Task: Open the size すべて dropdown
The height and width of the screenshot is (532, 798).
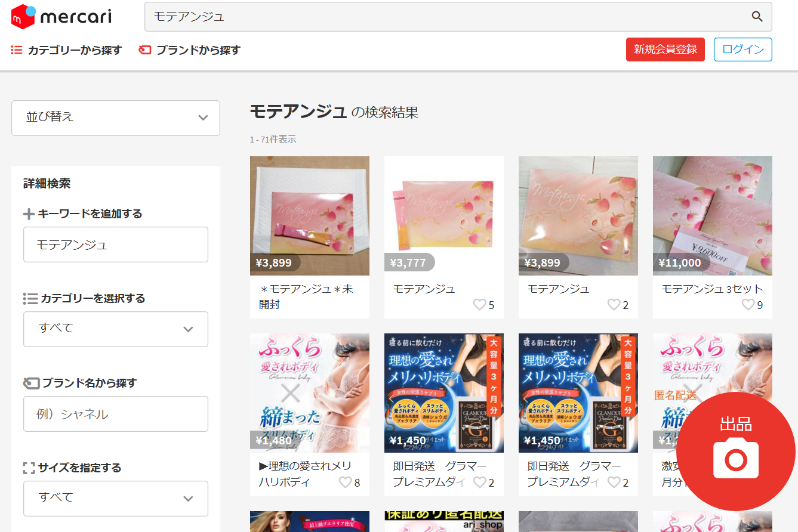Action: pyautogui.click(x=116, y=498)
